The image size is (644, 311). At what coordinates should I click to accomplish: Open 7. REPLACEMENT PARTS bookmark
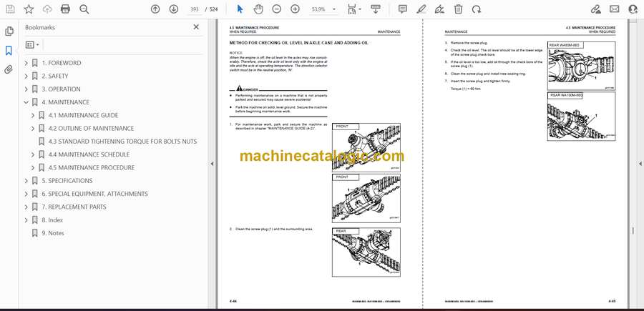[74, 207]
